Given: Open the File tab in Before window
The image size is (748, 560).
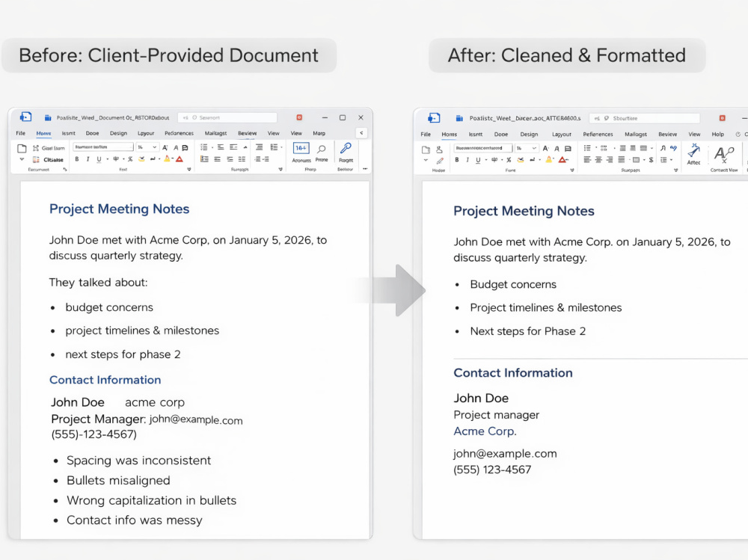Looking at the screenshot, I should (x=20, y=133).
